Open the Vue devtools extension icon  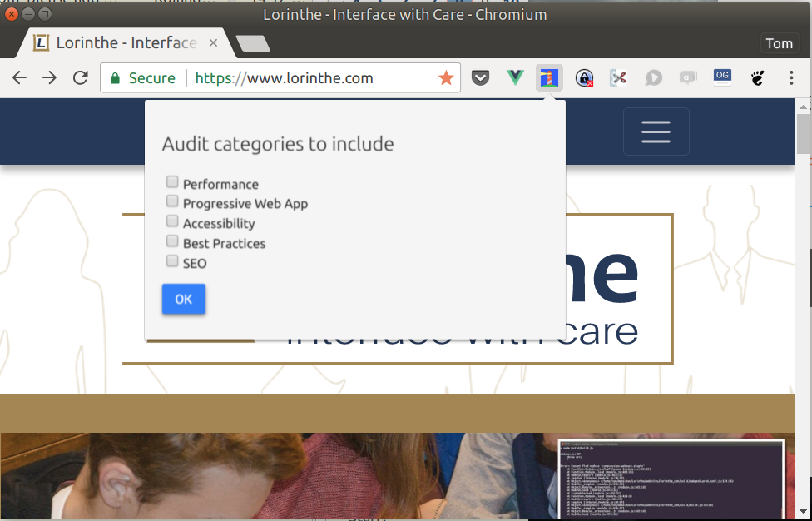pyautogui.click(x=515, y=78)
